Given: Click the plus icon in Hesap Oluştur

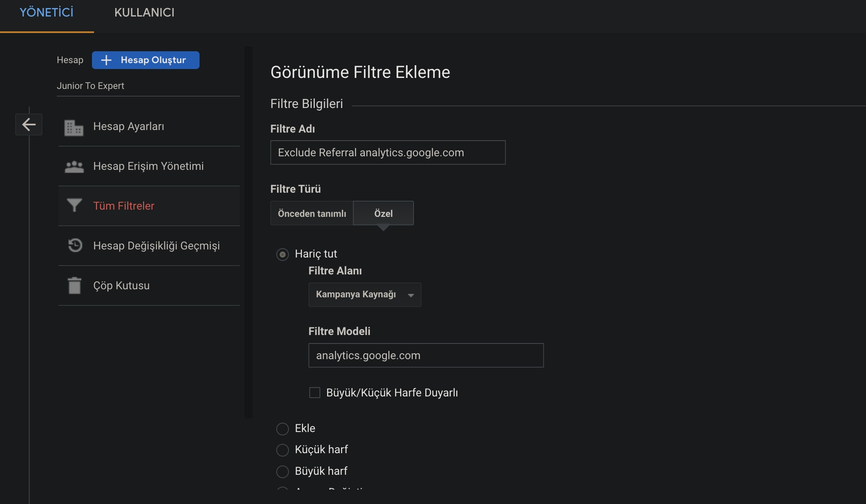Looking at the screenshot, I should pos(106,60).
